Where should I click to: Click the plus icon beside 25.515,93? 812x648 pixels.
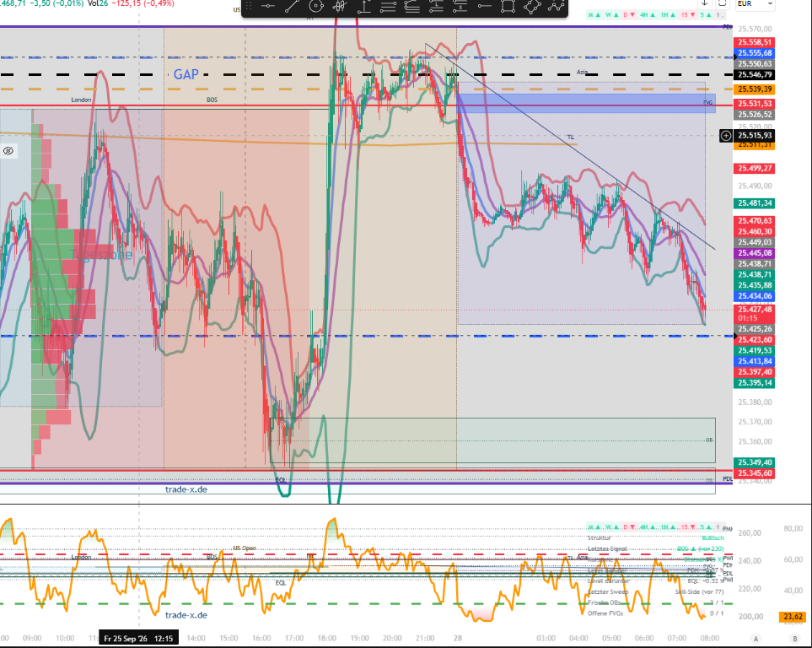pyautogui.click(x=726, y=136)
